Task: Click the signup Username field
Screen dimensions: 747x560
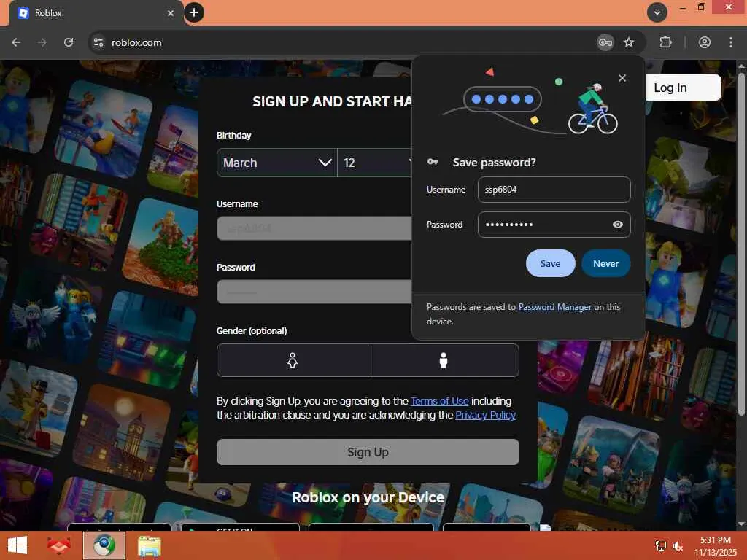Action: click(x=314, y=228)
